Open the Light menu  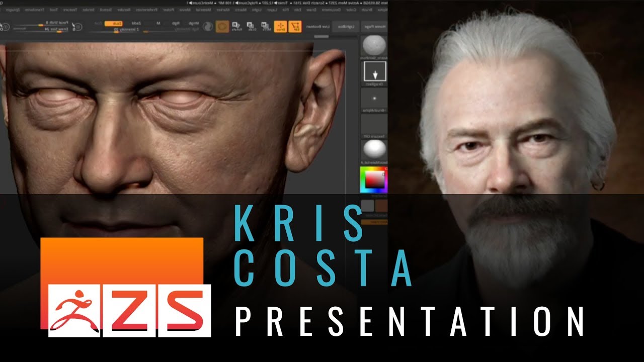click(x=257, y=10)
